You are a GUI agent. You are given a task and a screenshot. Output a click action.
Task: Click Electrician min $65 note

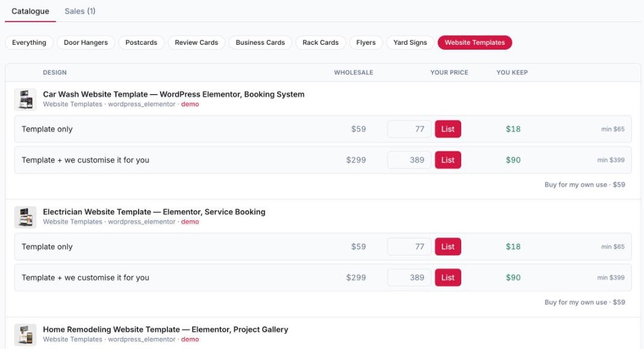coord(613,247)
